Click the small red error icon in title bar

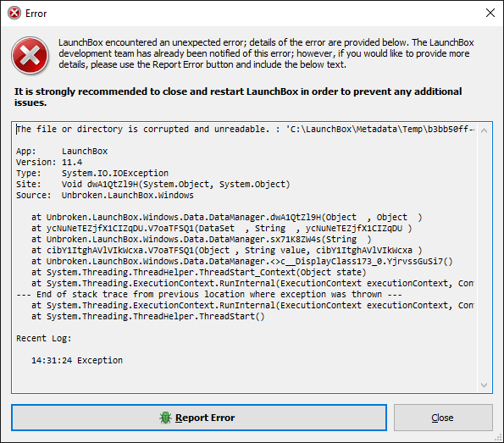click(x=14, y=14)
